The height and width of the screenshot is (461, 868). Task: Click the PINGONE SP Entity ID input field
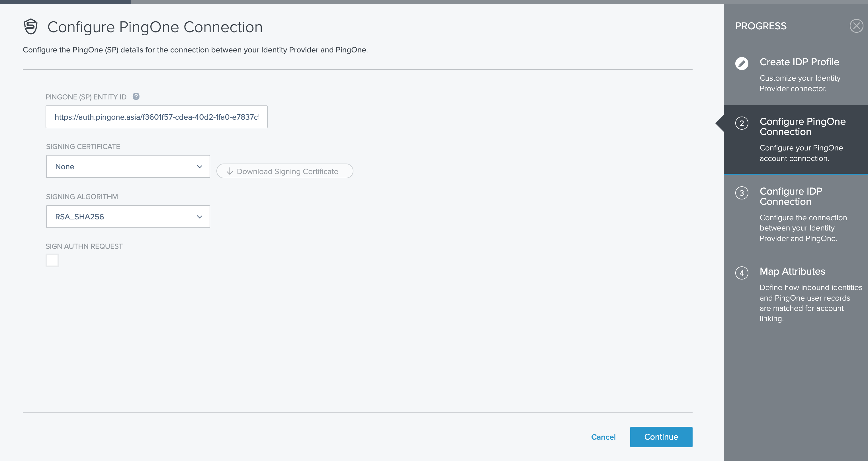[x=156, y=117]
